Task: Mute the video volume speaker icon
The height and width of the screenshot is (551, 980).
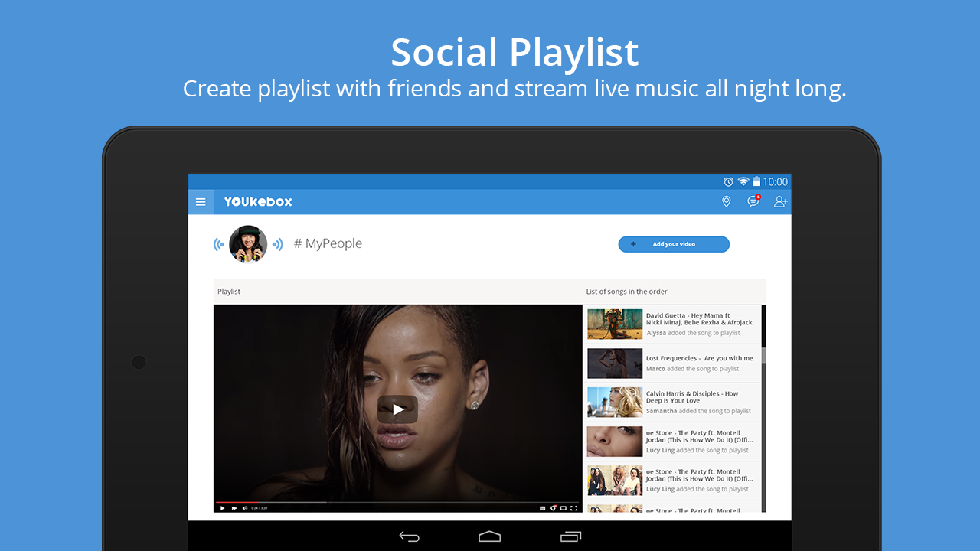Action: click(245, 508)
